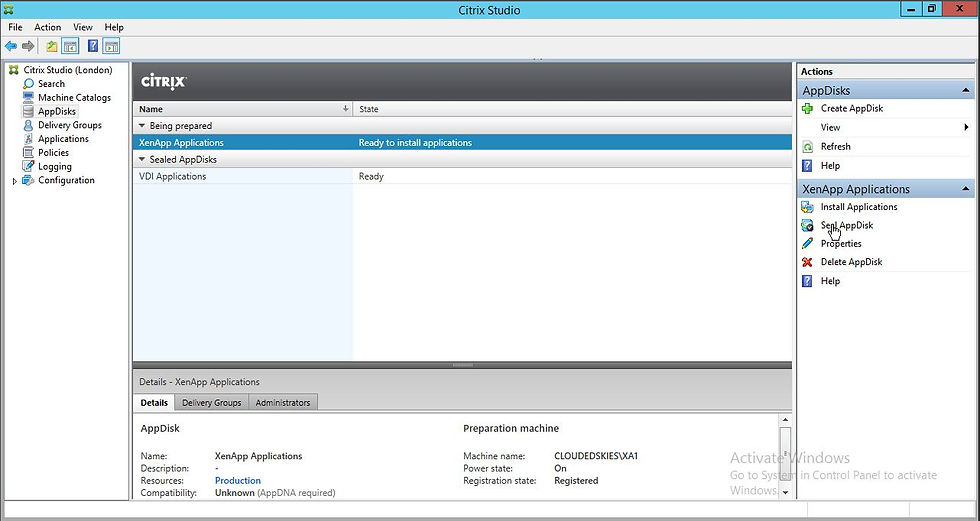980x521 pixels.
Task: Sort by the State column header
Action: point(572,109)
